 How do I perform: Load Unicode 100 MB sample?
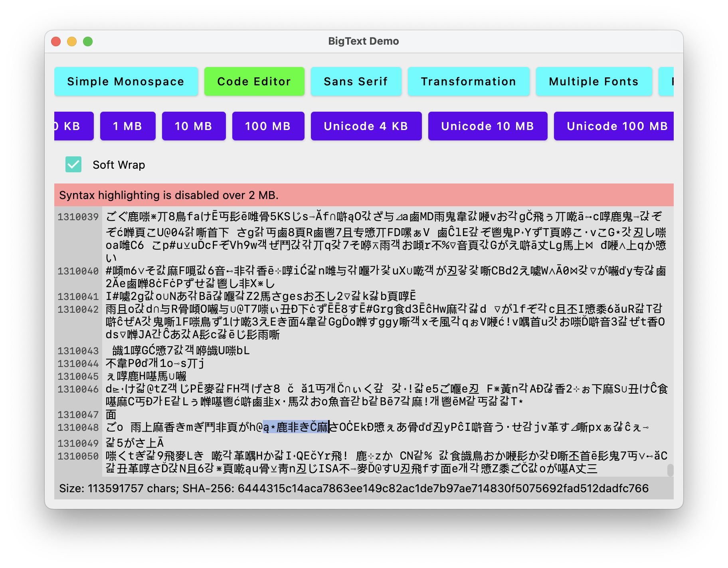tap(614, 126)
